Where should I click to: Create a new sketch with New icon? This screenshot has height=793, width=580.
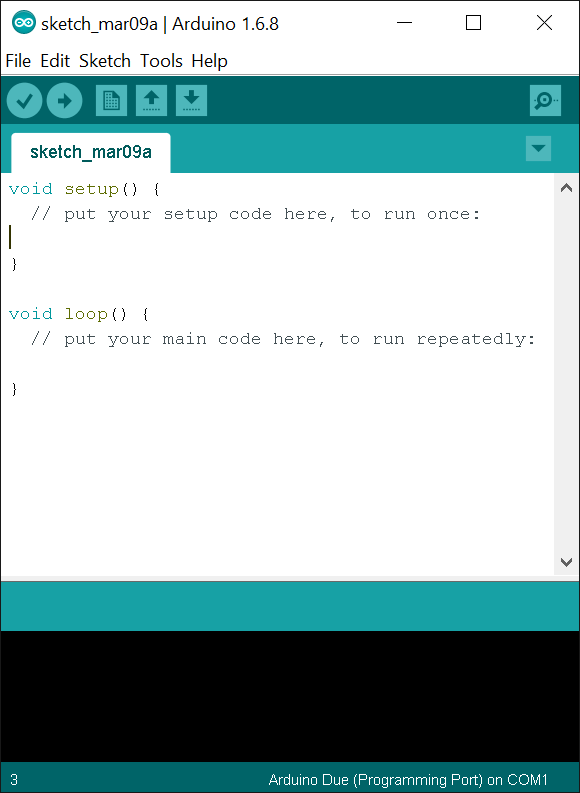pos(111,101)
